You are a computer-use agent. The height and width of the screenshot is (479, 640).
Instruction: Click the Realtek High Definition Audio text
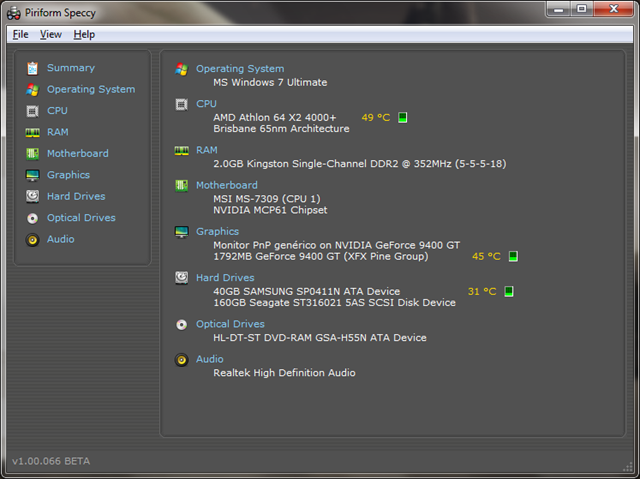coord(284,373)
